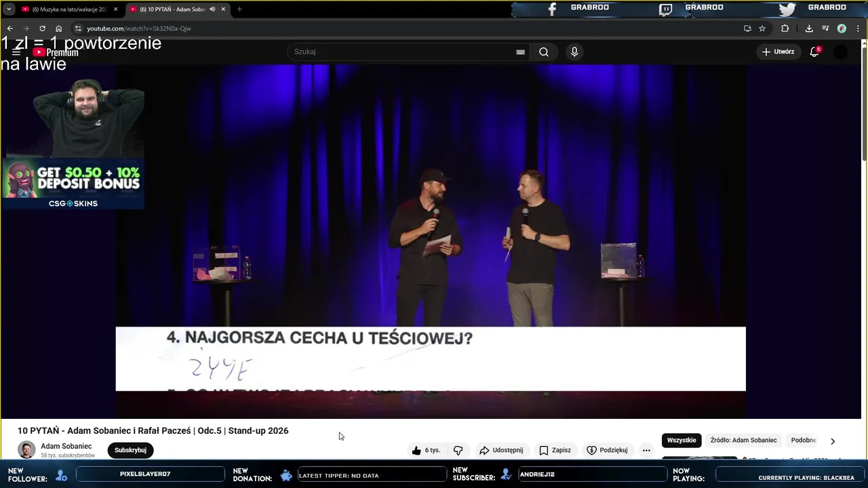Open the on-screen keyboard in search box
Viewport: 868px width, 488px height.
click(x=520, y=52)
